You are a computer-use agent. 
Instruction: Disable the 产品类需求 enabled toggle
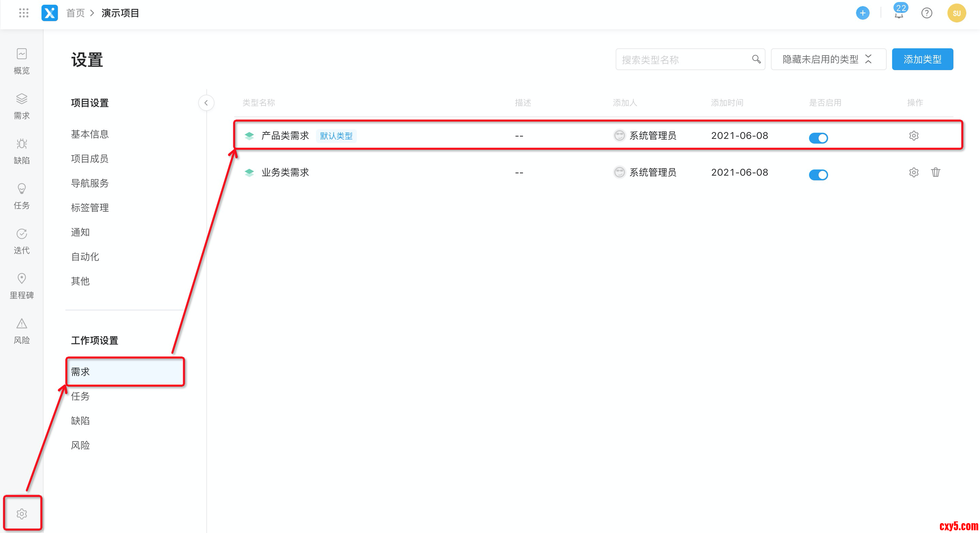818,138
